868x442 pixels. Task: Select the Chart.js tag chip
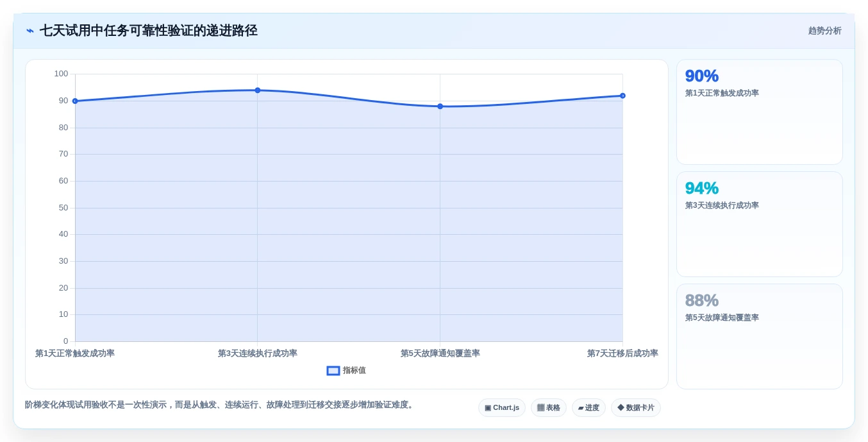(502, 408)
